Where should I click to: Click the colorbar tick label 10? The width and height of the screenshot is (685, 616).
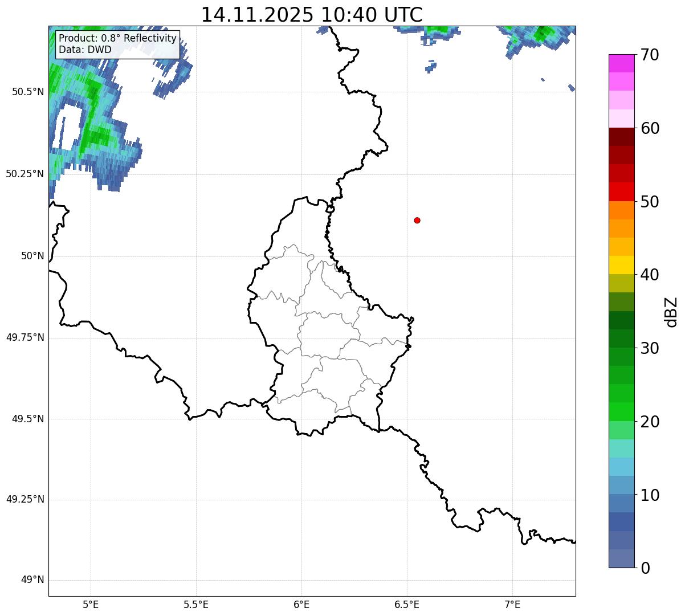[x=650, y=495]
